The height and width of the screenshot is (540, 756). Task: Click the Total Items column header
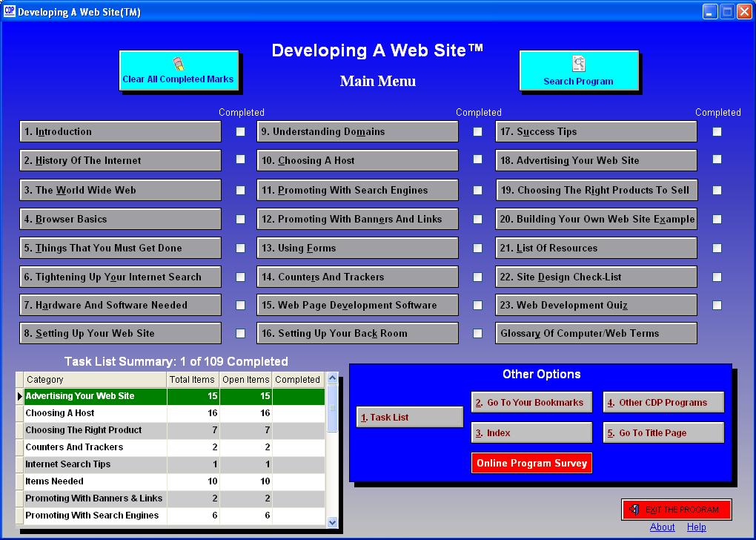193,380
